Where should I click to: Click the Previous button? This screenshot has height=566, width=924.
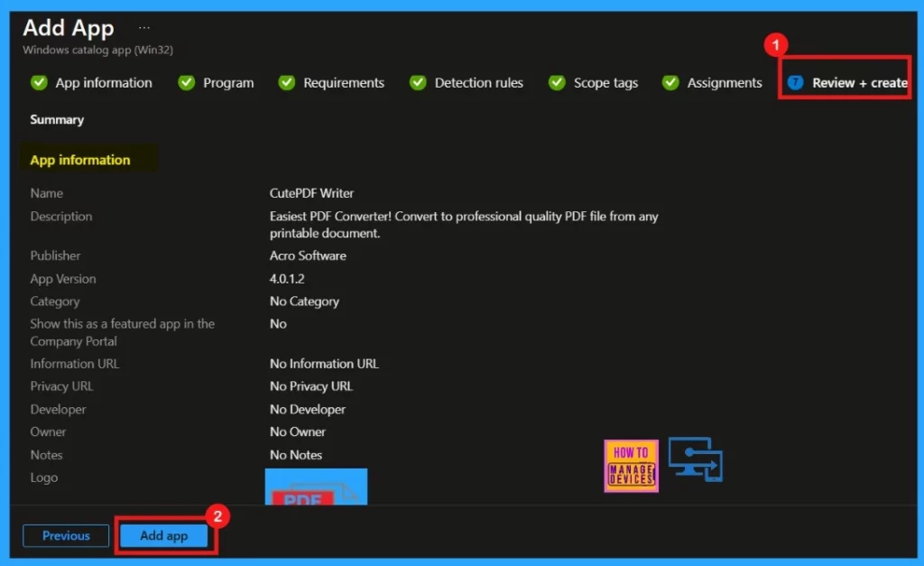pyautogui.click(x=66, y=535)
